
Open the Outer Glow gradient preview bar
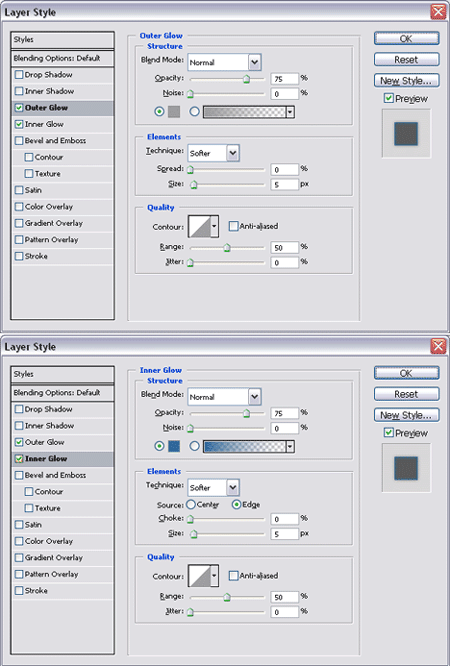(x=244, y=112)
